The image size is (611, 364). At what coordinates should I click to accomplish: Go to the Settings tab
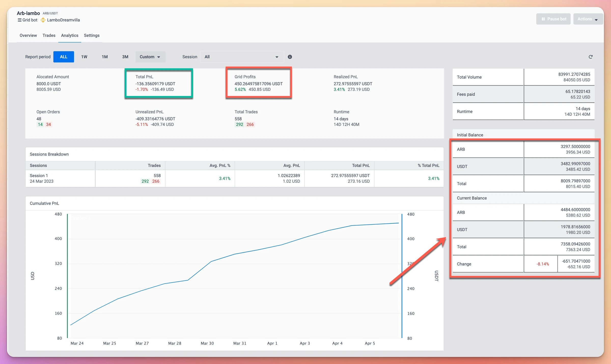coord(92,35)
